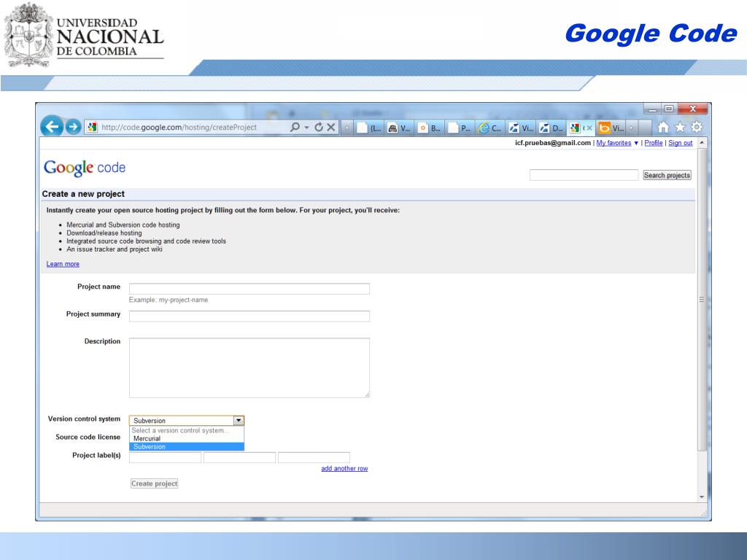Minimize the browser window

pyautogui.click(x=652, y=109)
